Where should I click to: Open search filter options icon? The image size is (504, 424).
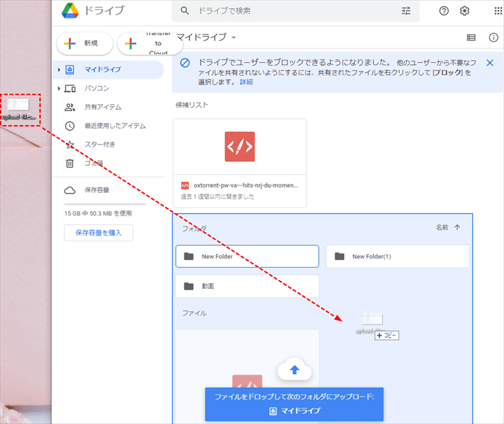(406, 11)
